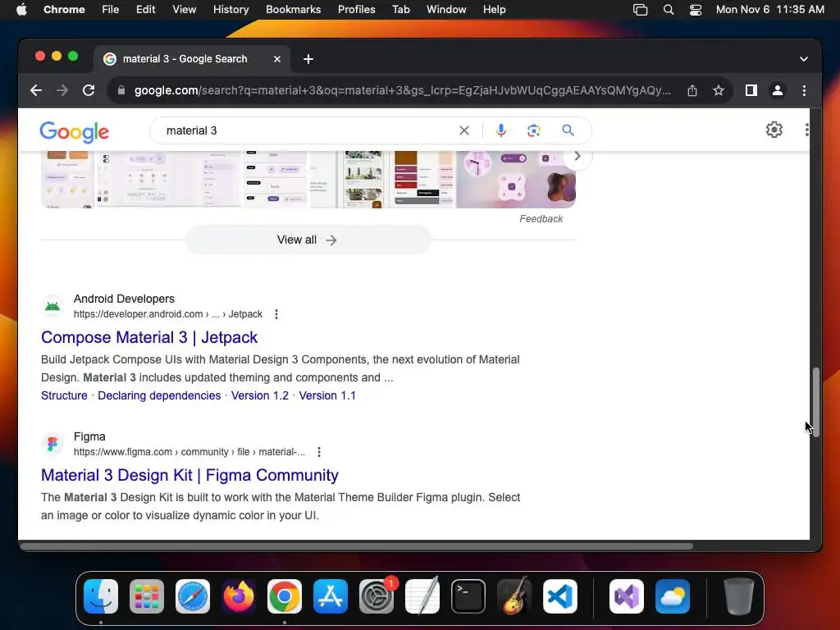Open the Edit menu

[145, 10]
